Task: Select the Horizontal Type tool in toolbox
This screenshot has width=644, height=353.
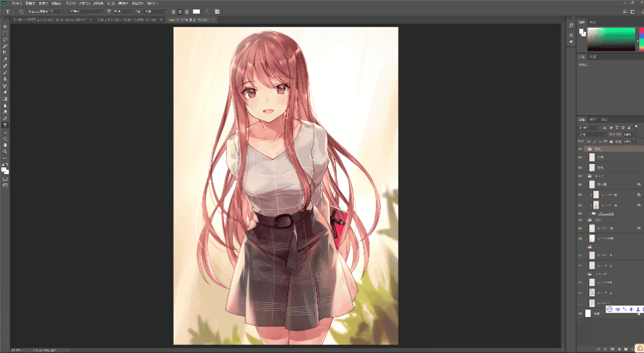Action: pos(5,125)
